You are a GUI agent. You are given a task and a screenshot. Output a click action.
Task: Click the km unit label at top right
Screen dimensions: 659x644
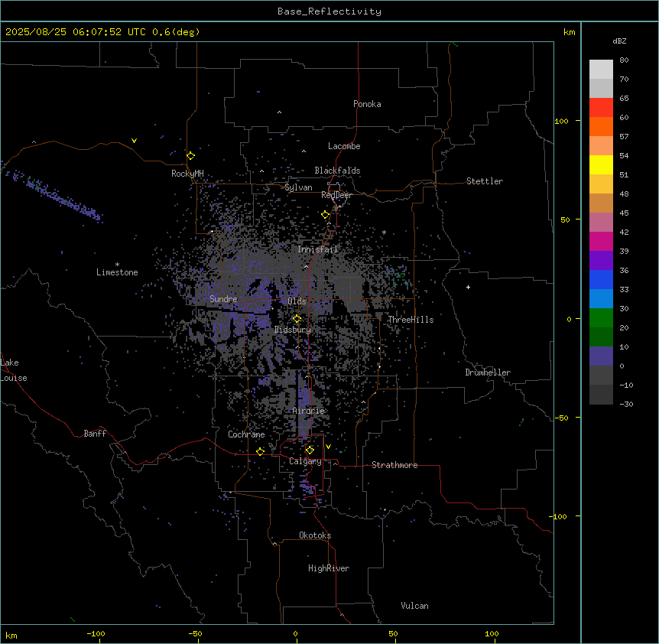point(570,32)
